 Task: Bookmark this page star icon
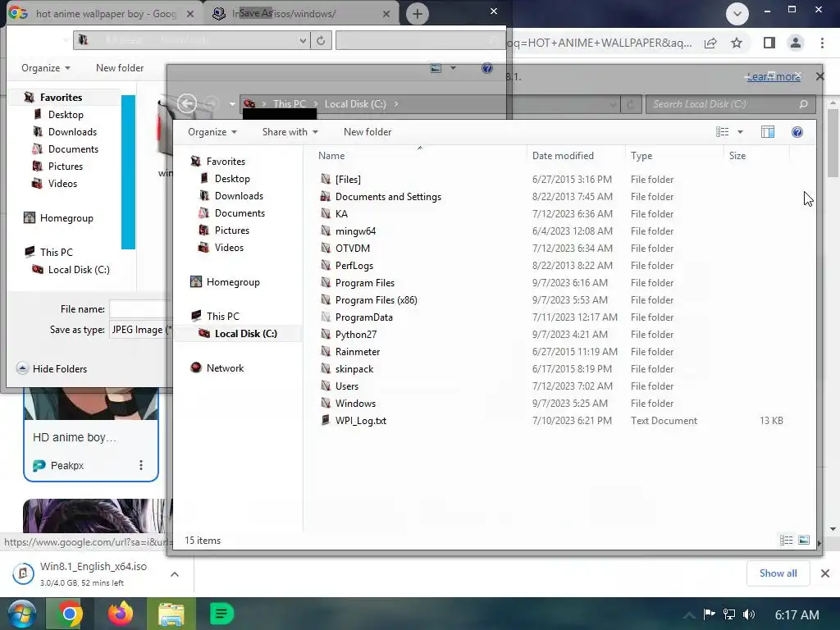737,43
